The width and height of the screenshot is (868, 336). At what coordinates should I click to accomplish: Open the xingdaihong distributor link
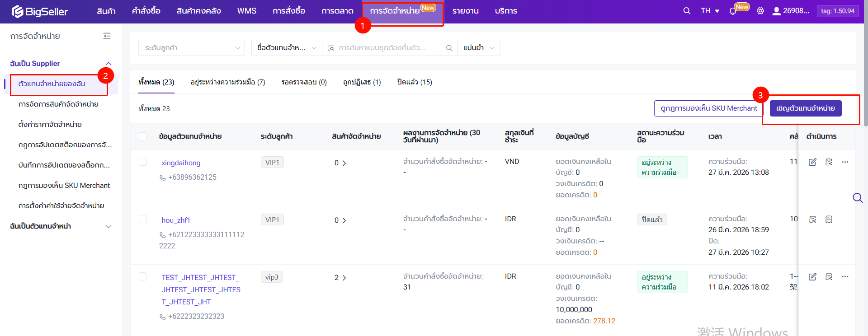coord(181,163)
